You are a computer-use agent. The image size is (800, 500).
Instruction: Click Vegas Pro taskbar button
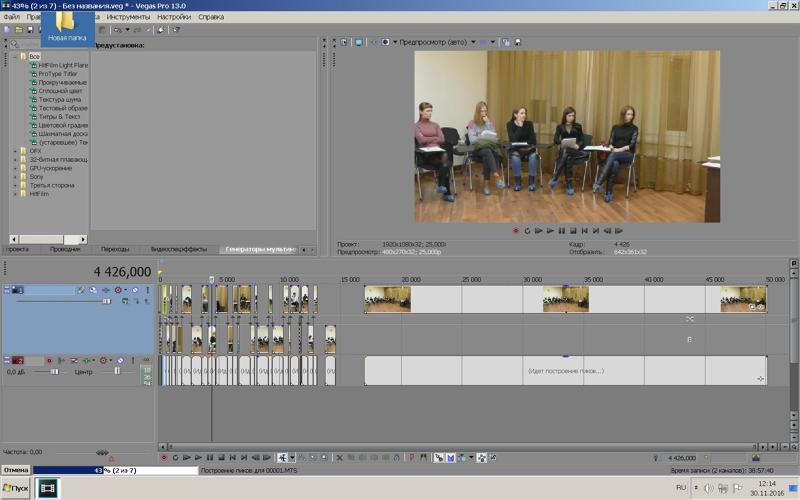point(47,488)
